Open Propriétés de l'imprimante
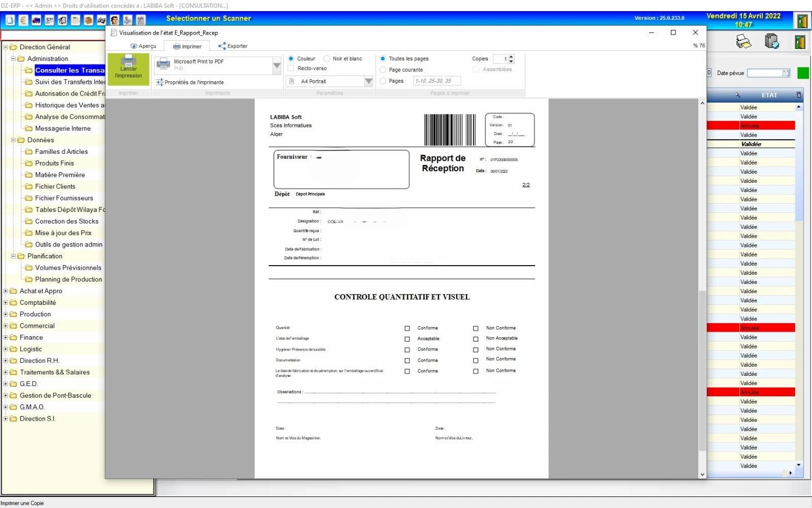The height and width of the screenshot is (508, 812). pyautogui.click(x=190, y=82)
